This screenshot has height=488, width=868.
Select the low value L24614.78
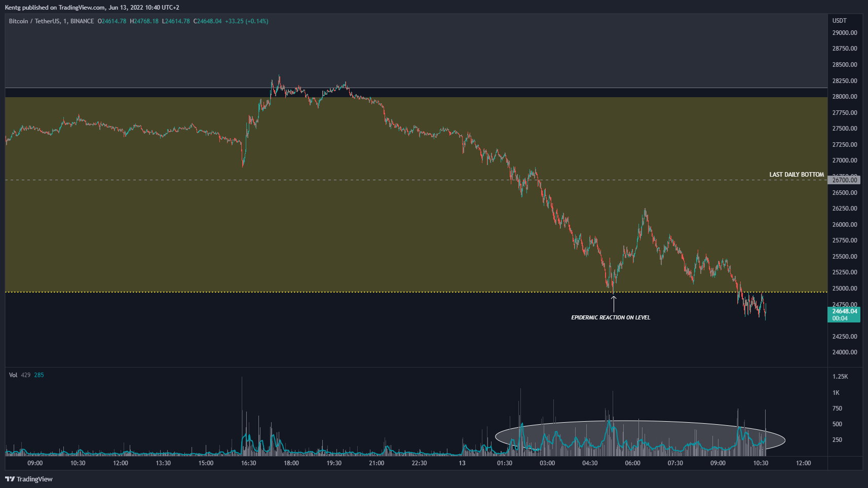coord(176,21)
